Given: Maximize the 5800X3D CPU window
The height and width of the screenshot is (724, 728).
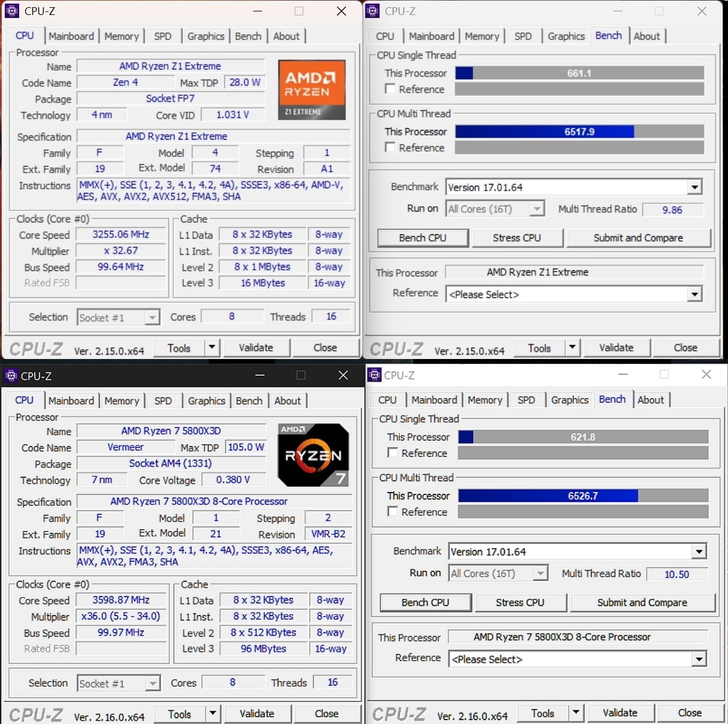Looking at the screenshot, I should 301,375.
